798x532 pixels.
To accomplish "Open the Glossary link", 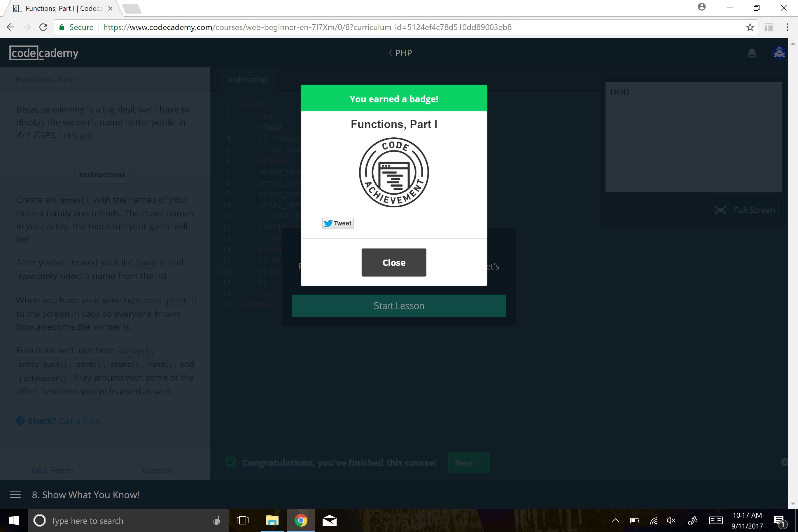I will pos(157,470).
